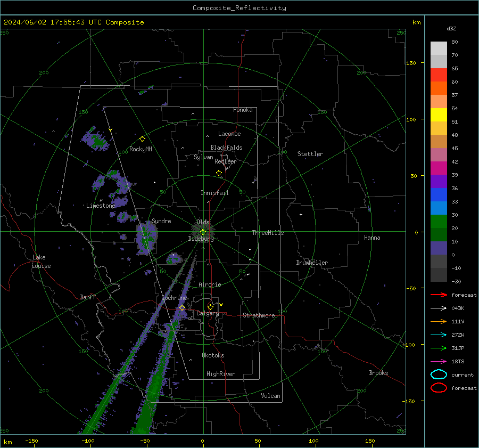
Task: Click the Sylvan label on map
Action: point(203,157)
